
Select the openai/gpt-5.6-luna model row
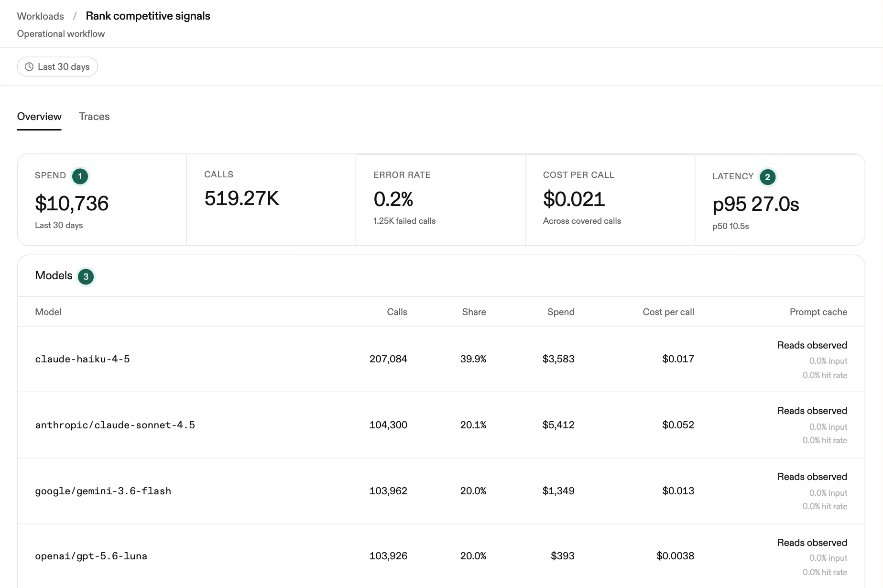click(x=441, y=556)
